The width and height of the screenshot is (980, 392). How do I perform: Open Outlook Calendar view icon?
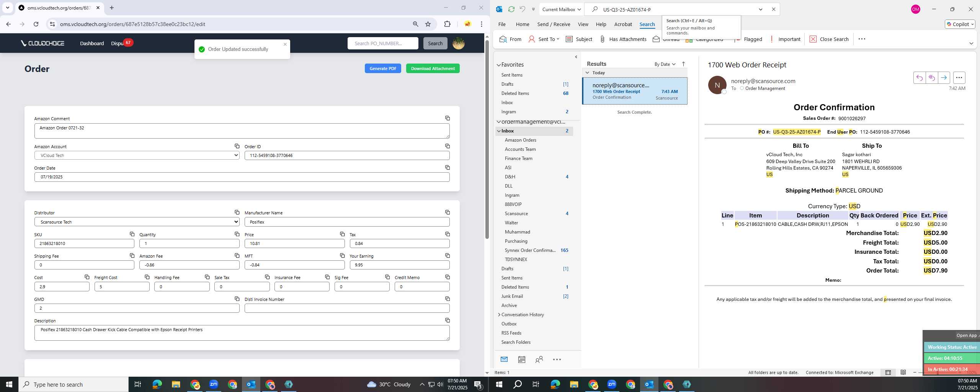pos(521,359)
